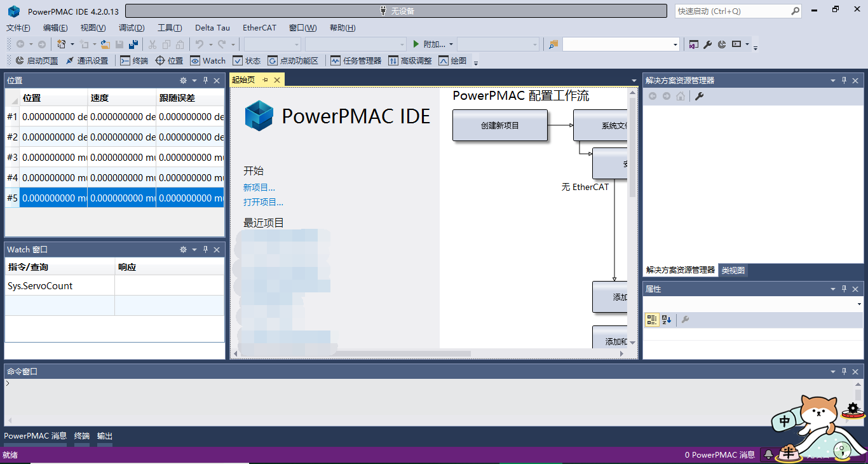868x464 pixels.
Task: Click the command window input line
Action: pyautogui.click(x=430, y=383)
